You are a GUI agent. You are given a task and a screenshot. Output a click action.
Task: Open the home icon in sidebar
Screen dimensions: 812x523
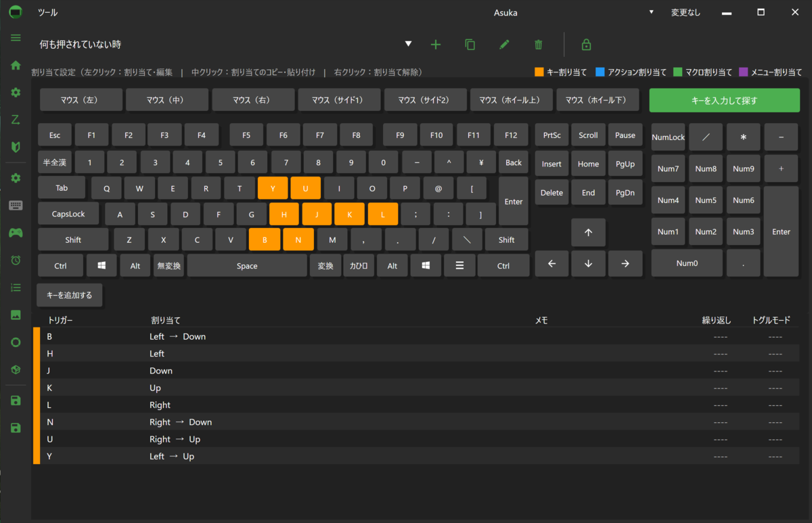(x=16, y=65)
